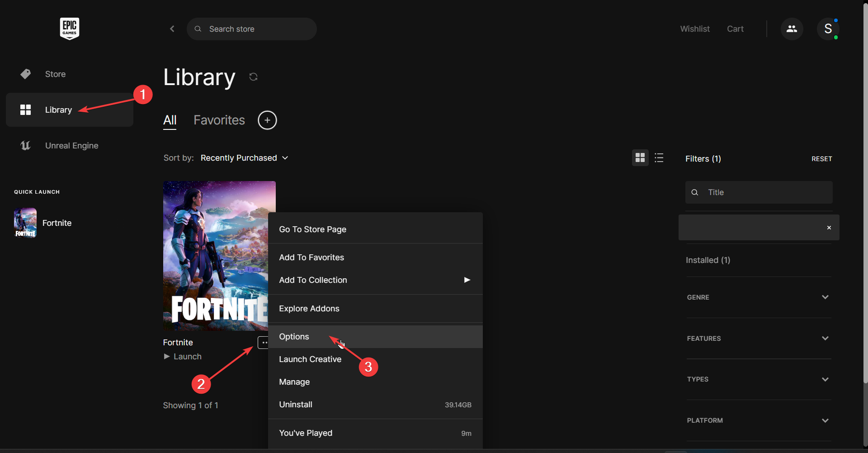
Task: Open Fortnite three-dot options button
Action: [x=263, y=343]
